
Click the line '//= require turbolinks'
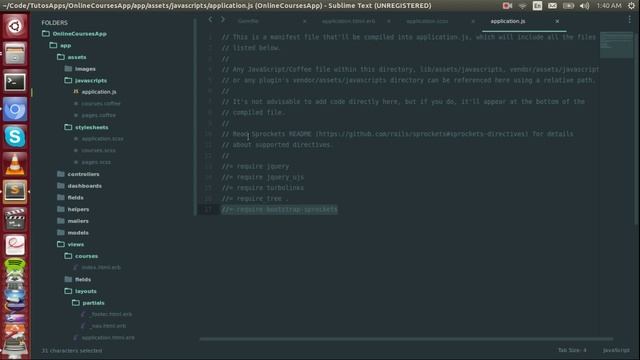263,188
